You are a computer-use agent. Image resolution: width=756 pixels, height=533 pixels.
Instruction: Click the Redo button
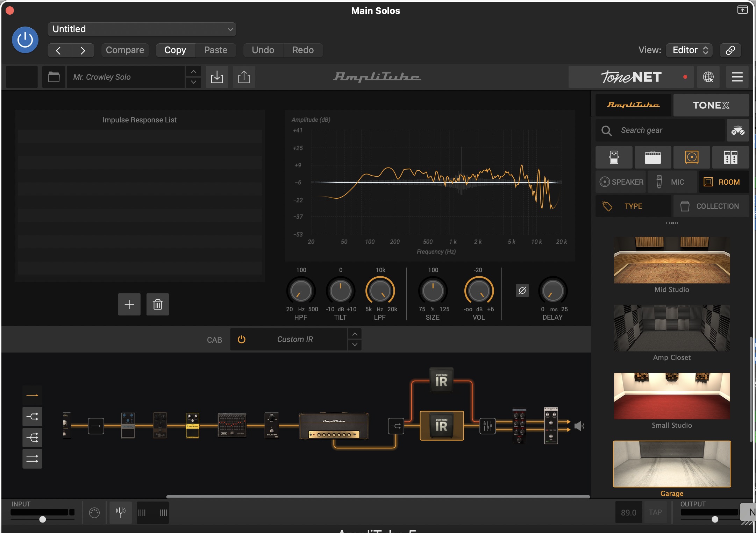click(303, 50)
